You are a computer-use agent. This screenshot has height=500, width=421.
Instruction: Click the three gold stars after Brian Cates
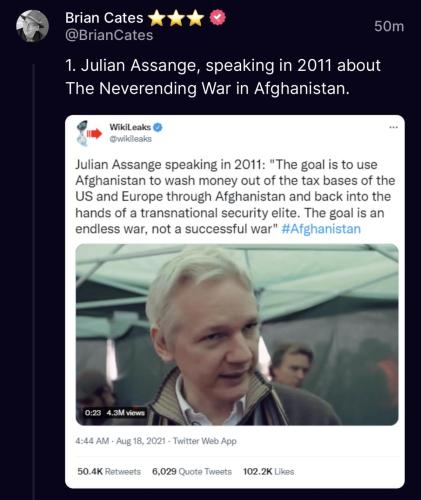(x=176, y=18)
